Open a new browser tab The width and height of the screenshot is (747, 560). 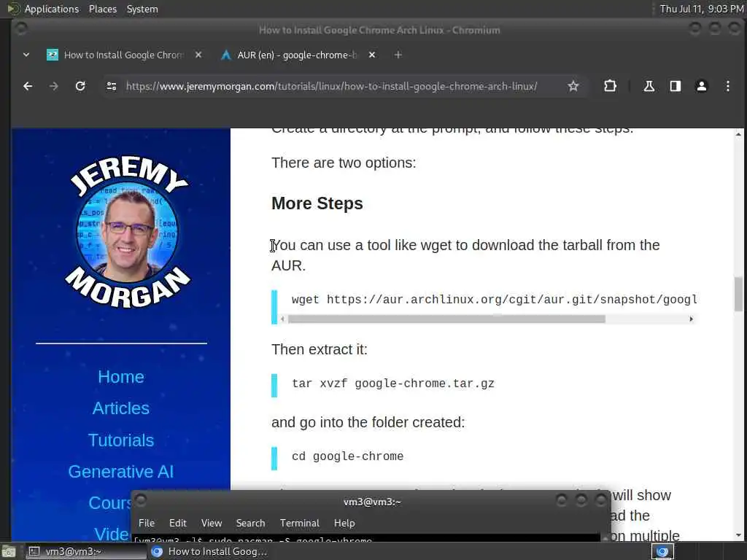(398, 55)
